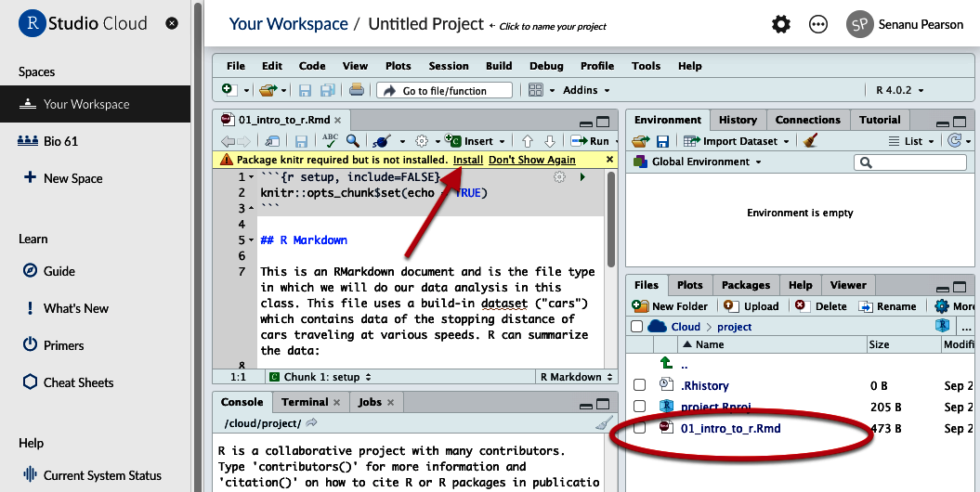Open Import Dataset dropdown

click(737, 141)
